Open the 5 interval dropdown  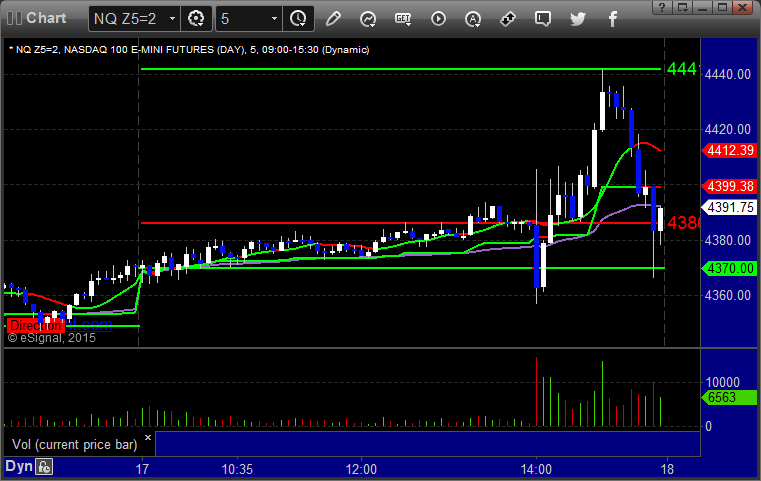249,19
